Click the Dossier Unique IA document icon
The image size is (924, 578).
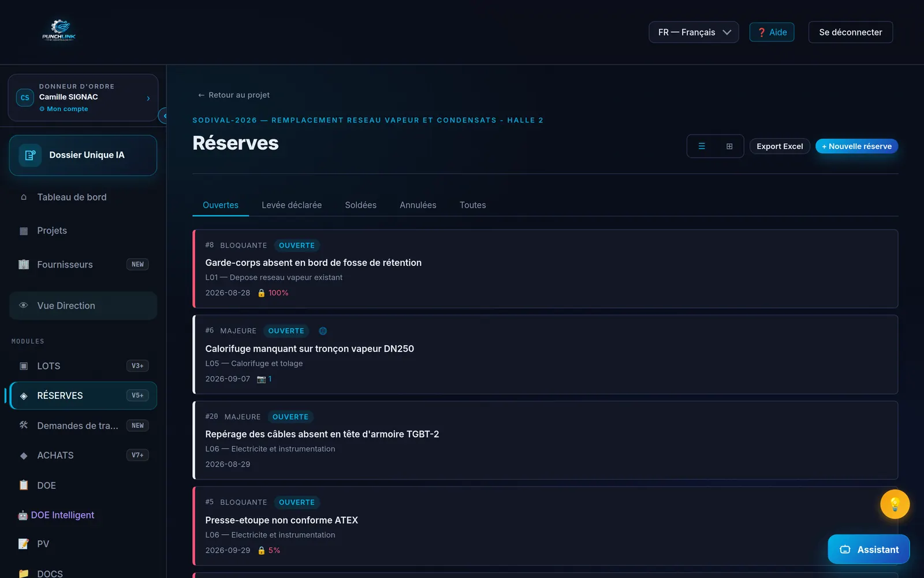(30, 155)
